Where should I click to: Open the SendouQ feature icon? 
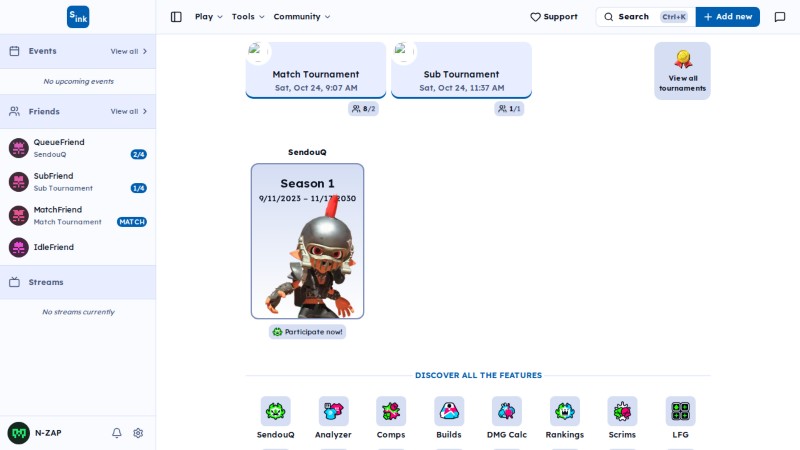click(x=276, y=411)
